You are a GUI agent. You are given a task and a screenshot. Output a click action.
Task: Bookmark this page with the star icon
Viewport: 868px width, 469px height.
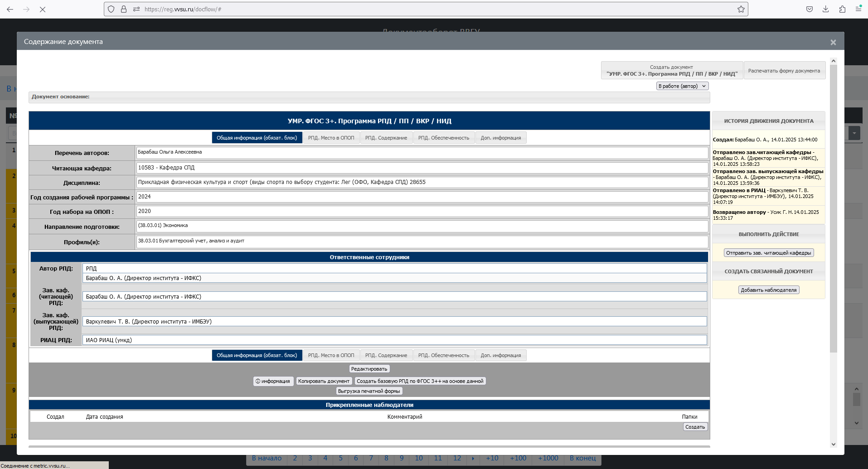[741, 9]
